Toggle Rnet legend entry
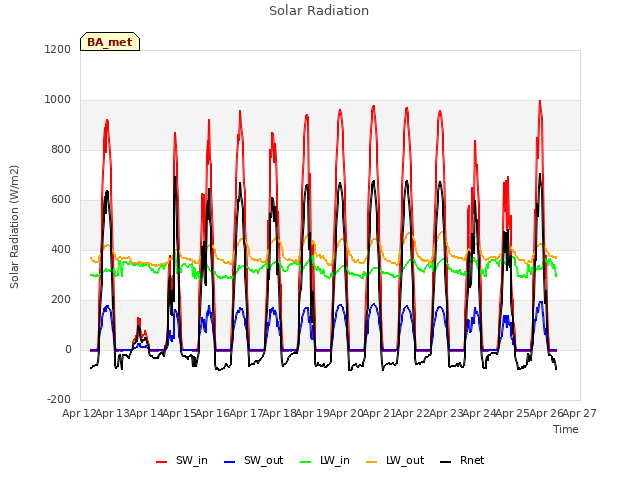Image resolution: width=640 pixels, height=480 pixels. (462, 461)
